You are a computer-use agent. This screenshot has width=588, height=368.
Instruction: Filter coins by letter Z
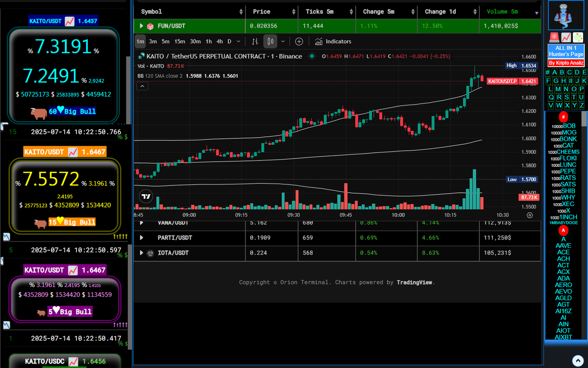click(x=582, y=105)
